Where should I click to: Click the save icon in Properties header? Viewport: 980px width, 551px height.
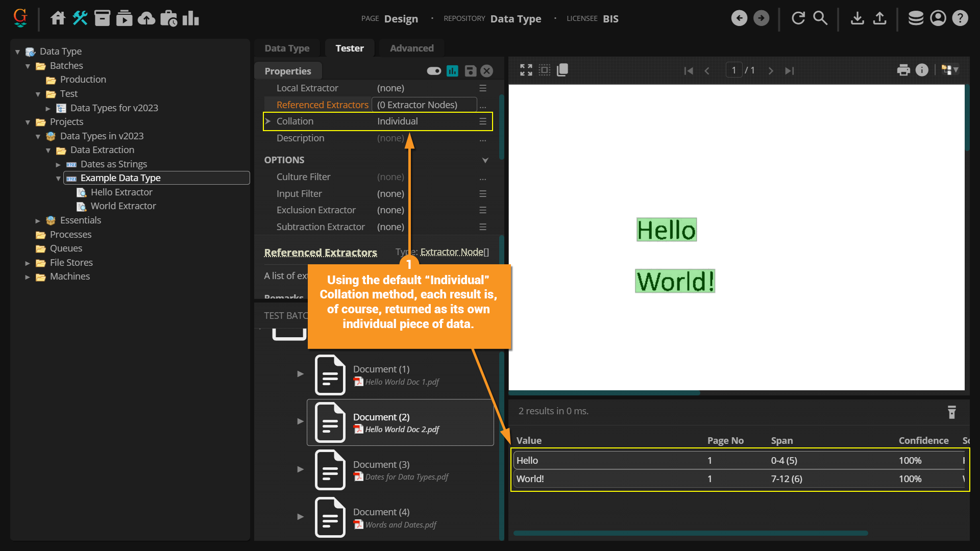click(470, 71)
